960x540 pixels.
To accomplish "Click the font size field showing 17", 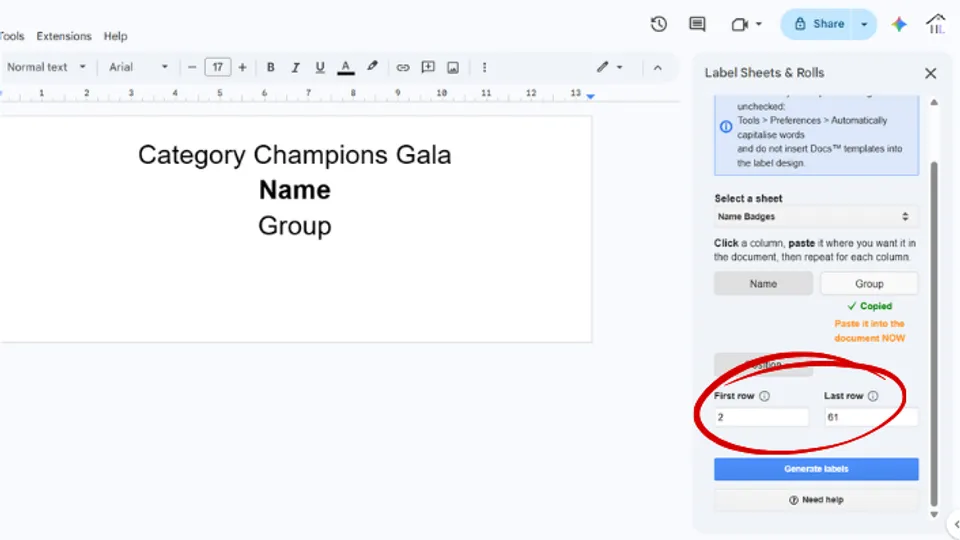I will pos(217,67).
